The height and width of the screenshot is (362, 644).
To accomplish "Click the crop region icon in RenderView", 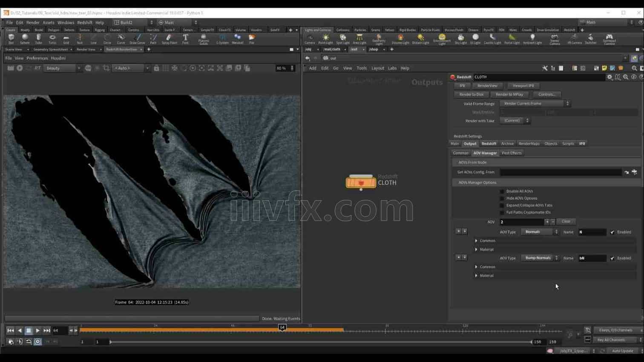I will 106,68.
